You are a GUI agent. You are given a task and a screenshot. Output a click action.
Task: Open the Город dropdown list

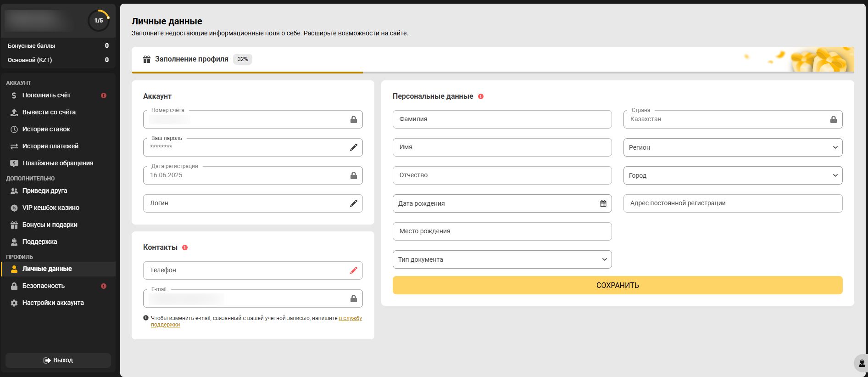[732, 175]
